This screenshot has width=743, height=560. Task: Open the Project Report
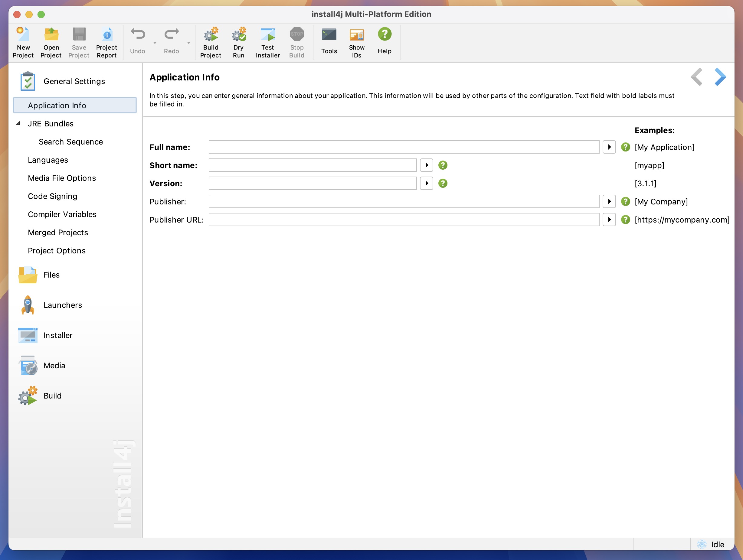[x=107, y=42]
